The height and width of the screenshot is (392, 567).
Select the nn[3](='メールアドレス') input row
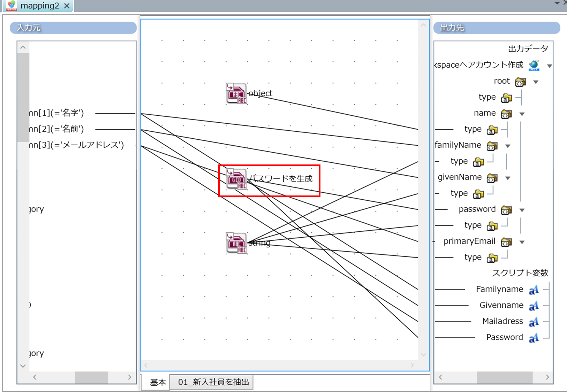point(77,145)
